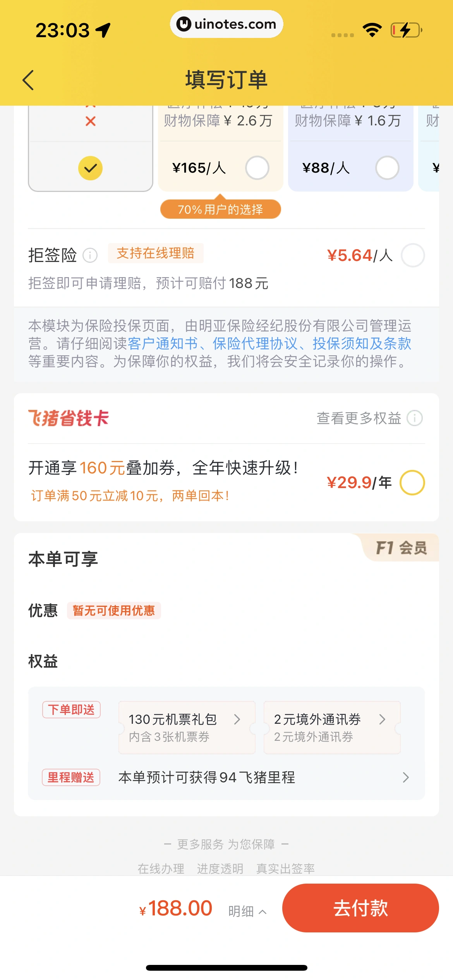Enable 飞猪省钱卡 ¥29.9/年 option

point(412,483)
